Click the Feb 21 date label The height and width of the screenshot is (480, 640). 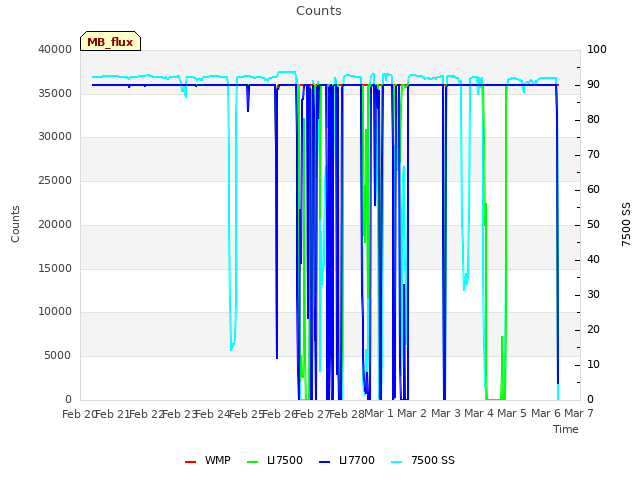(x=112, y=414)
